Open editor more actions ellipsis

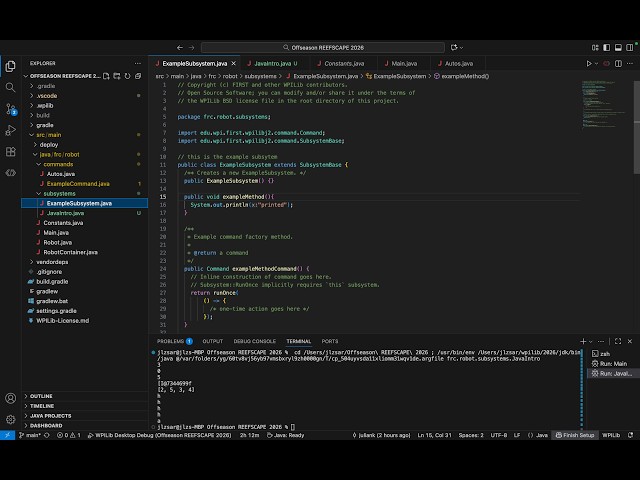tap(630, 64)
